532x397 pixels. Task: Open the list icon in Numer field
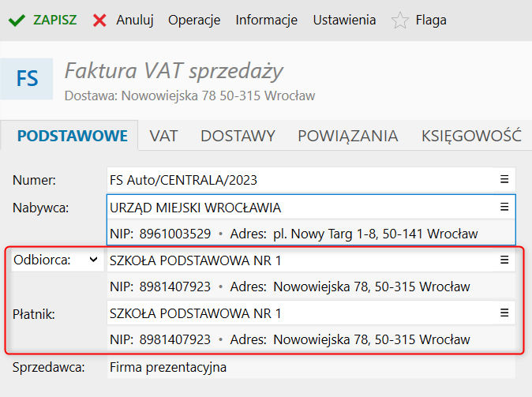pyautogui.click(x=504, y=179)
